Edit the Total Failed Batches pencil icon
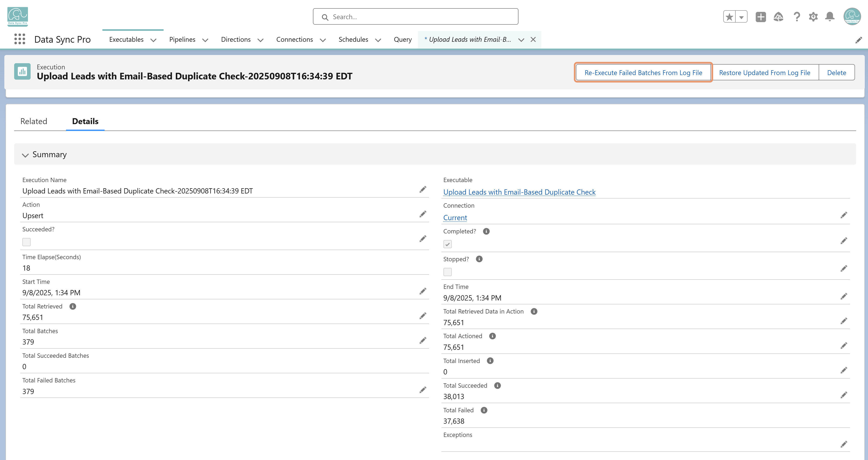This screenshot has width=868, height=460. (423, 390)
